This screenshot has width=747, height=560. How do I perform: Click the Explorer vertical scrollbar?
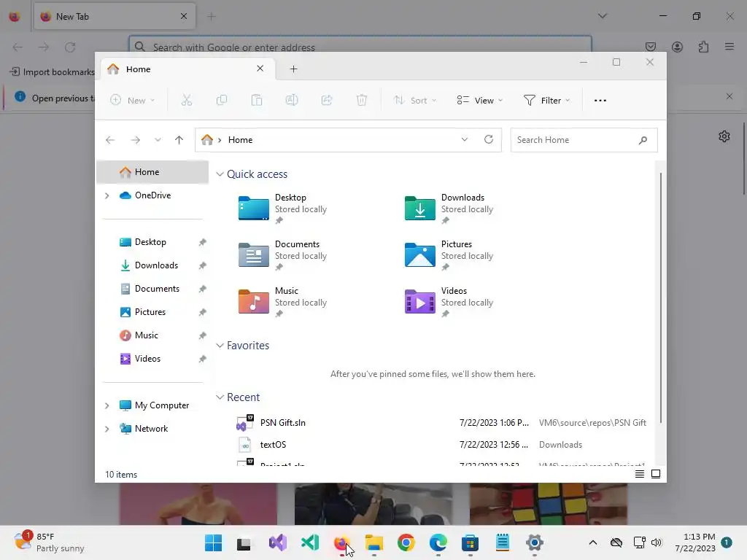point(661,297)
